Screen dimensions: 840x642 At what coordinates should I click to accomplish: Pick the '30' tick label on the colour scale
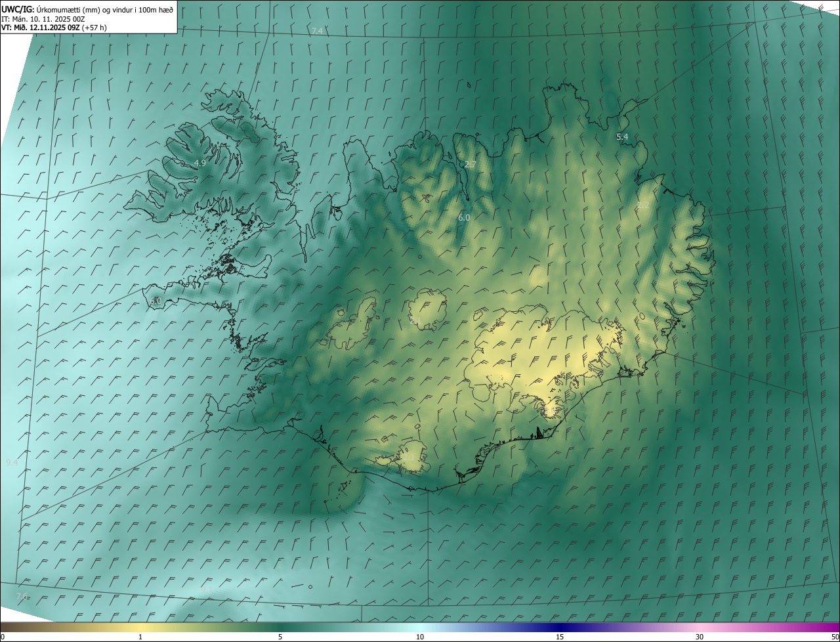point(700,637)
